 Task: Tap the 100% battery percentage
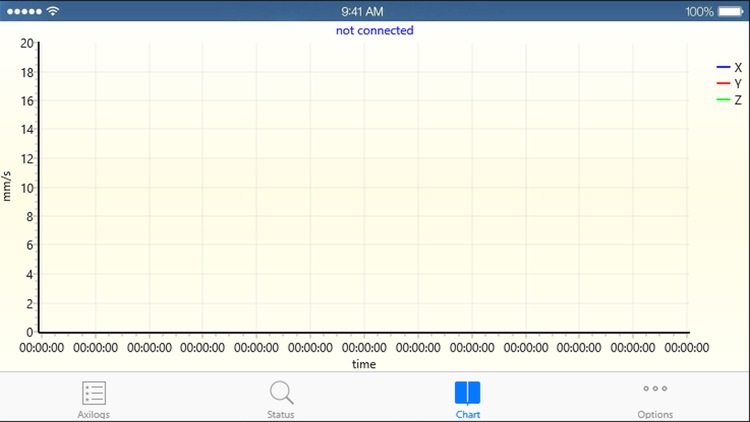click(x=699, y=11)
